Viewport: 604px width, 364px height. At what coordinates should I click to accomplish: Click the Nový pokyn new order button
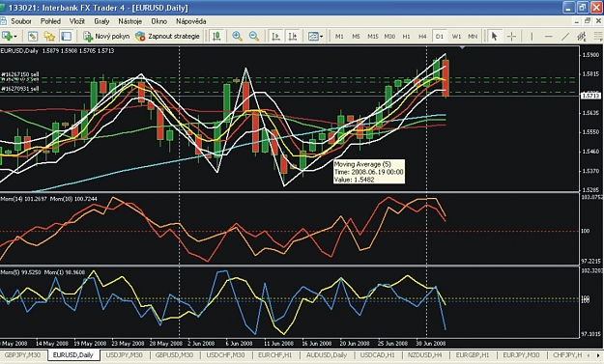pyautogui.click(x=106, y=36)
